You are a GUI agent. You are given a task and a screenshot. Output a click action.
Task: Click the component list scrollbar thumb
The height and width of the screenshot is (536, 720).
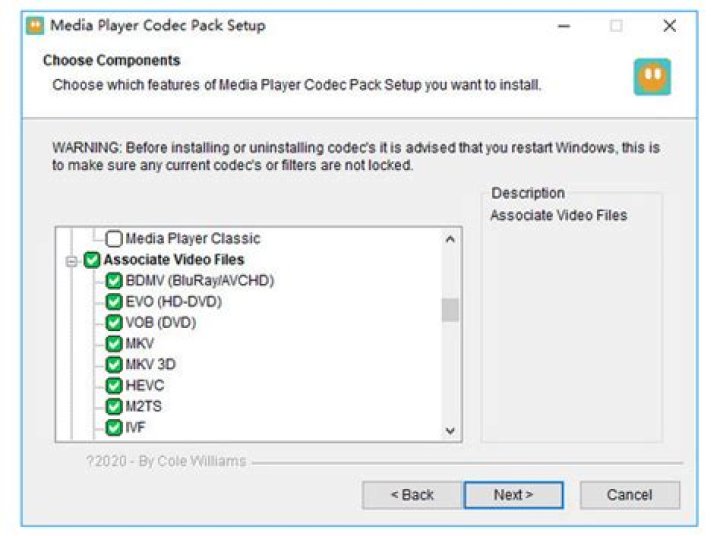coord(450,310)
